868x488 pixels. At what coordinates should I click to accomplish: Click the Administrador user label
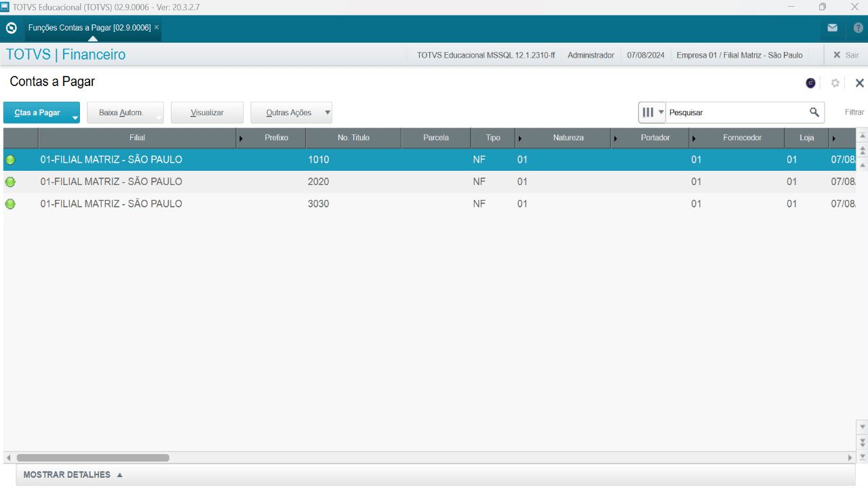click(x=591, y=55)
